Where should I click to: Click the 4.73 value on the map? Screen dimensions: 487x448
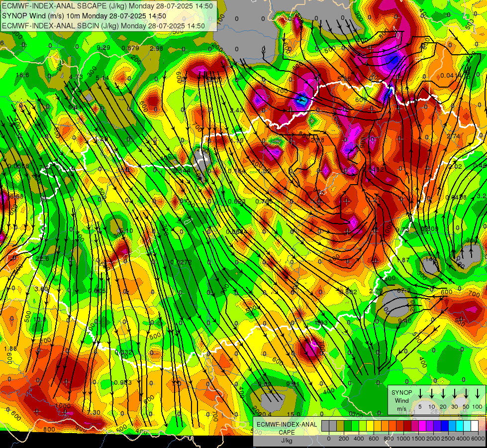pos(76,77)
